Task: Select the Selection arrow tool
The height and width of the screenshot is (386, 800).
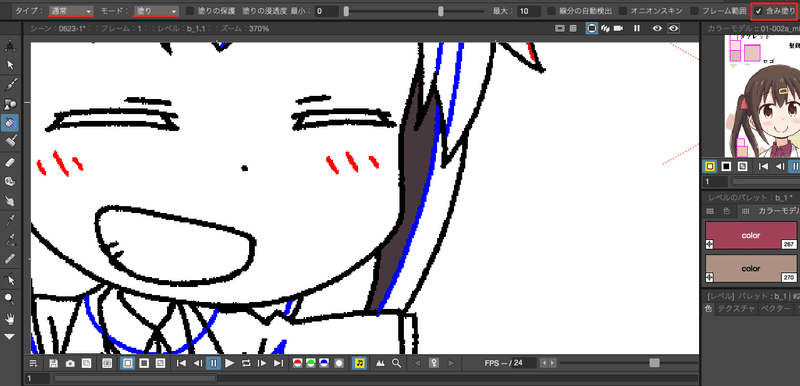Action: [x=10, y=65]
